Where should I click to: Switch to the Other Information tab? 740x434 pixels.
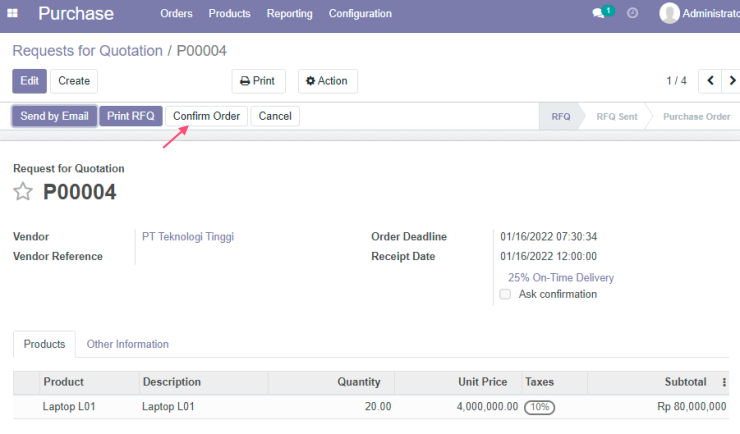tap(127, 344)
